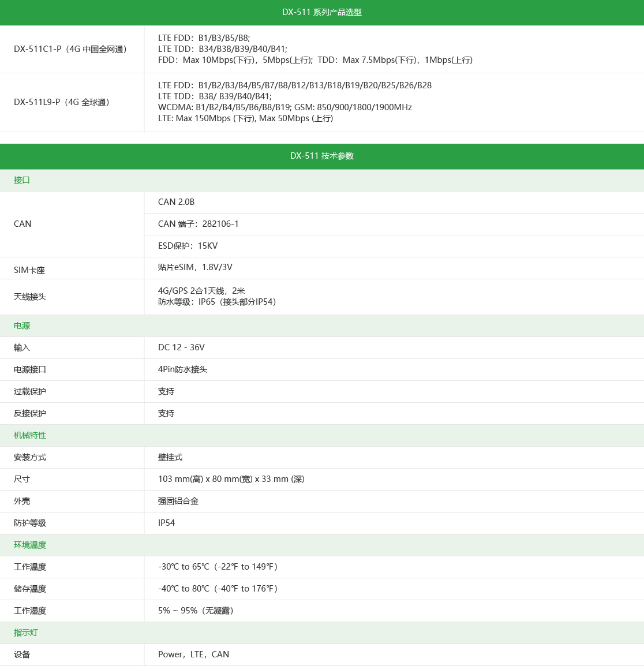Select the -40℃ to 80℃ value

click(218, 589)
